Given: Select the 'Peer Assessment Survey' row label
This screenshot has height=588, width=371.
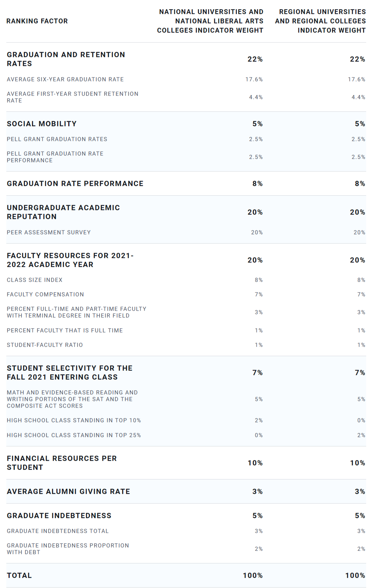Looking at the screenshot, I should click(49, 233).
